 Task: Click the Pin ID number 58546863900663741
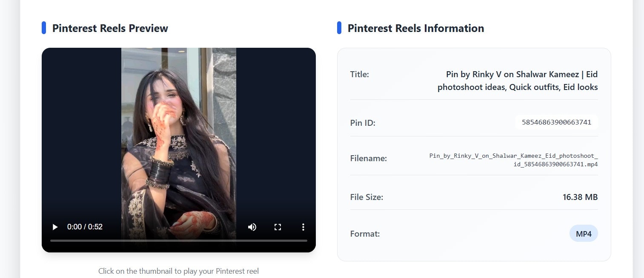coord(557,122)
